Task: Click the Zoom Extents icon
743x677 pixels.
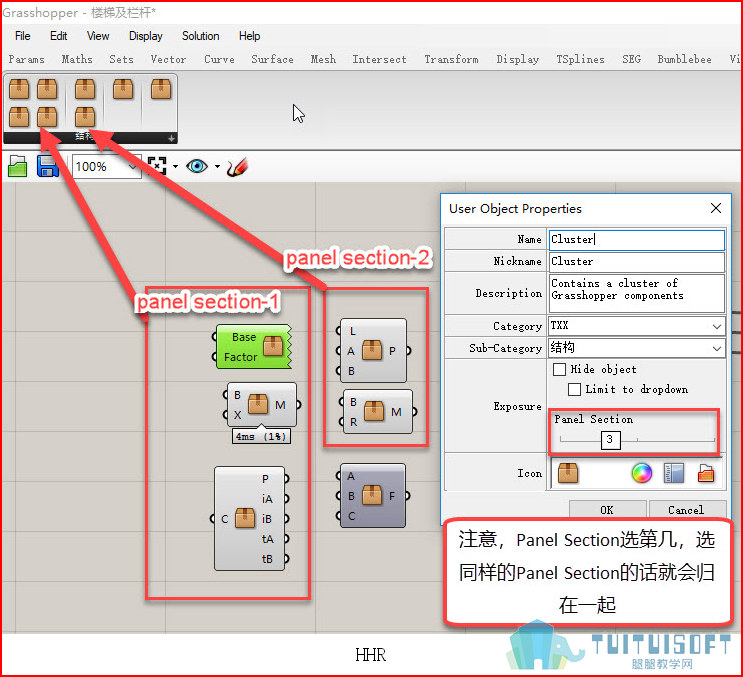Action: pos(157,166)
